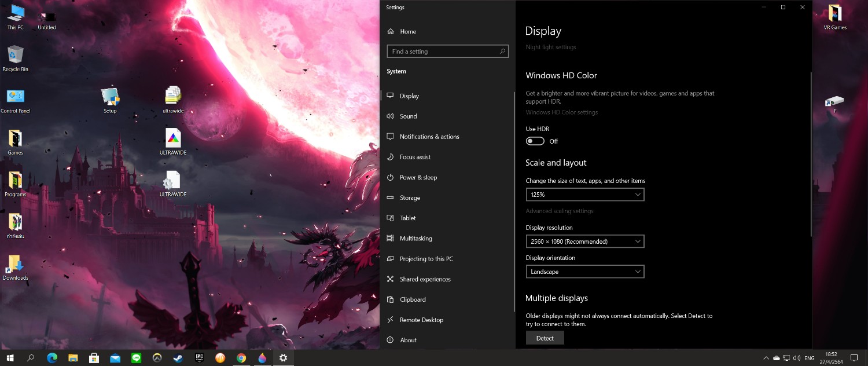Open the Display orientation Landscape dropdown

pyautogui.click(x=585, y=272)
